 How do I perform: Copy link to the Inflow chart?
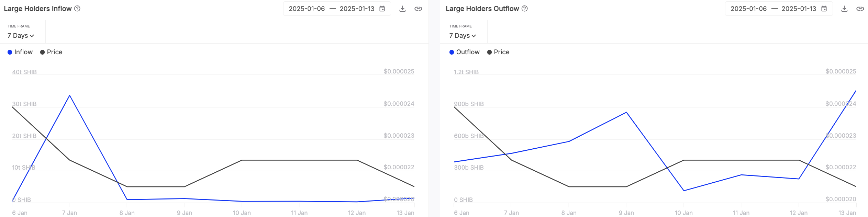pos(418,9)
